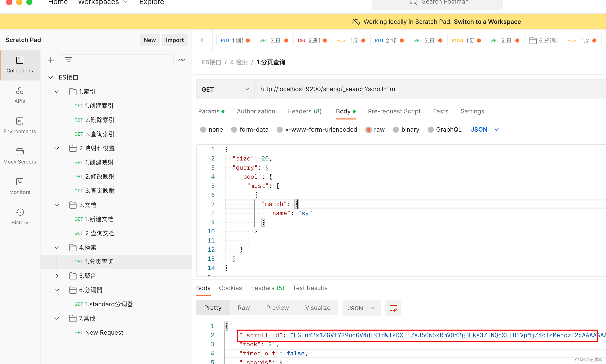Select the binary body type
Viewport: 606px width, 364px height.
click(x=396, y=130)
